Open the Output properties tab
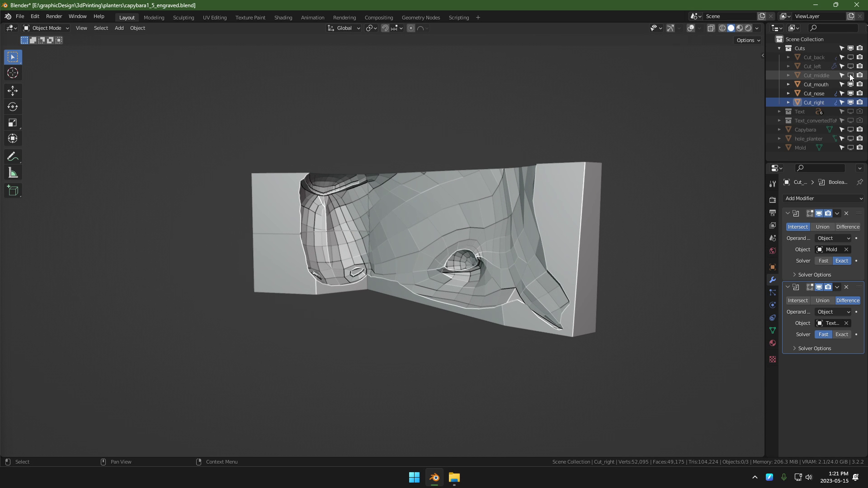The width and height of the screenshot is (868, 488). (x=773, y=213)
